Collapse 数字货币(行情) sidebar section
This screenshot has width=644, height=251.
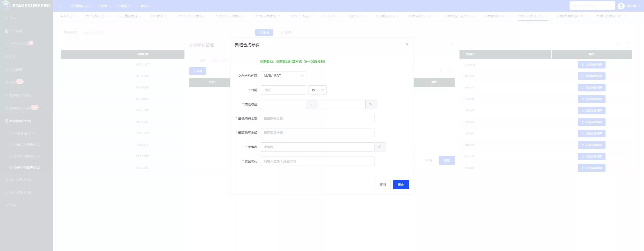[x=26, y=121]
